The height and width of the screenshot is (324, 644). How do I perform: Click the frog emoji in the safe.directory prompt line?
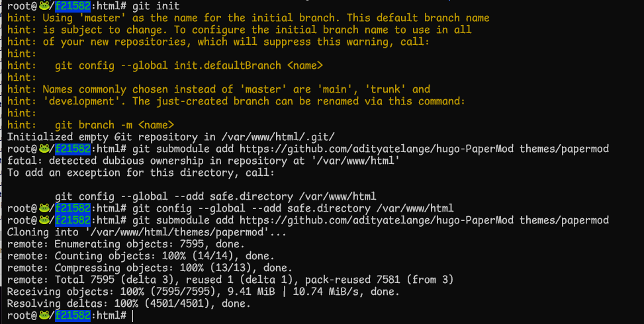click(44, 208)
